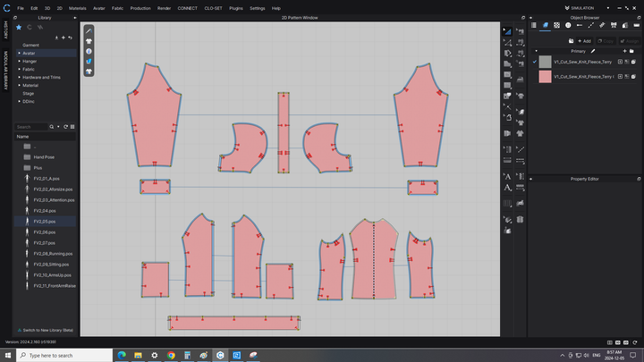Click the info icon in 2D window toolbar
Viewport: 644px width, 362px height.
click(x=89, y=51)
